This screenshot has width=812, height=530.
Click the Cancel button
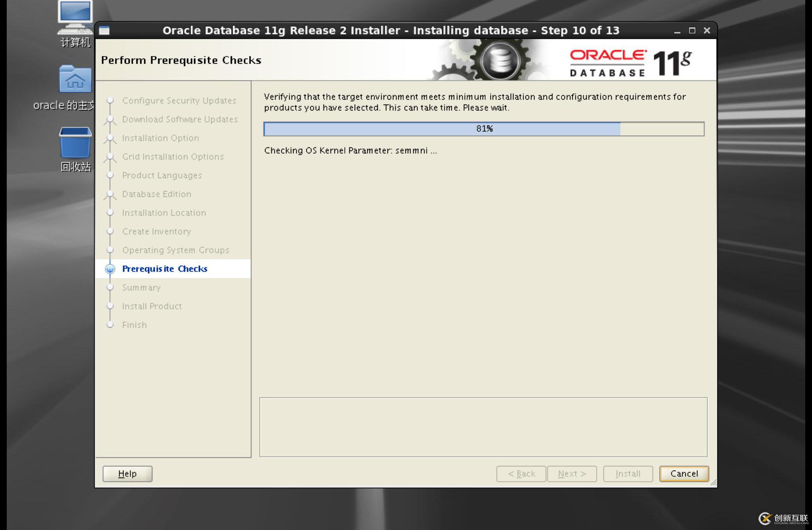pyautogui.click(x=684, y=473)
